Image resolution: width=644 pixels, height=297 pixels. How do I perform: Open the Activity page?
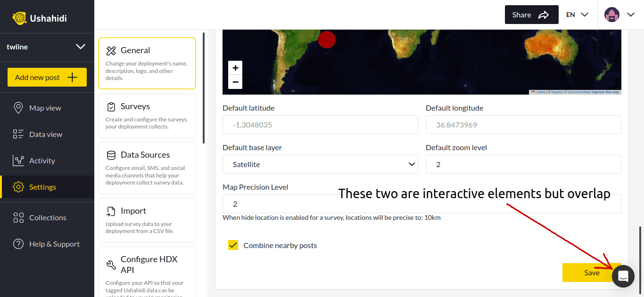[x=42, y=161]
